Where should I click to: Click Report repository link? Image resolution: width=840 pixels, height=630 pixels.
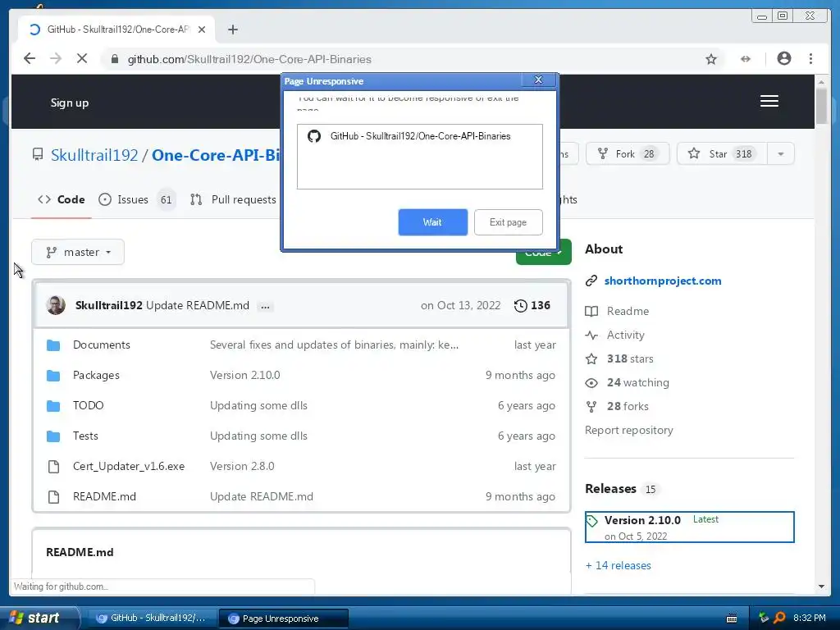pyautogui.click(x=629, y=430)
